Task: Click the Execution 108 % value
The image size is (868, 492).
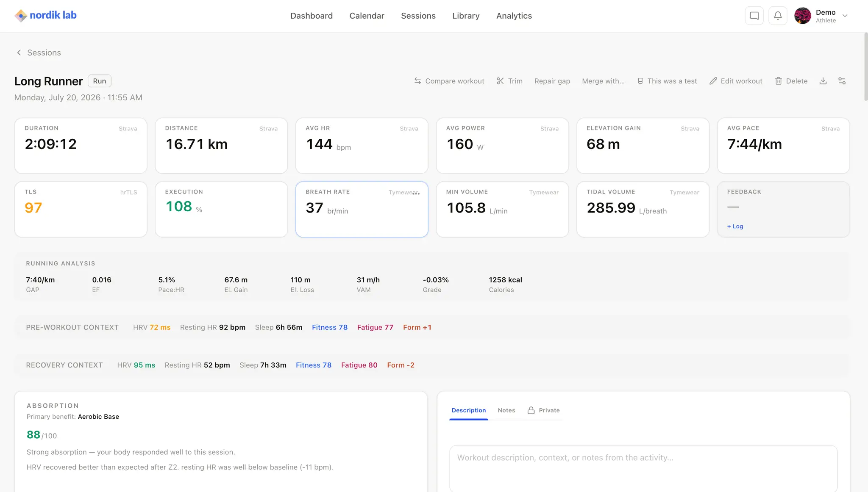Action: pyautogui.click(x=184, y=207)
